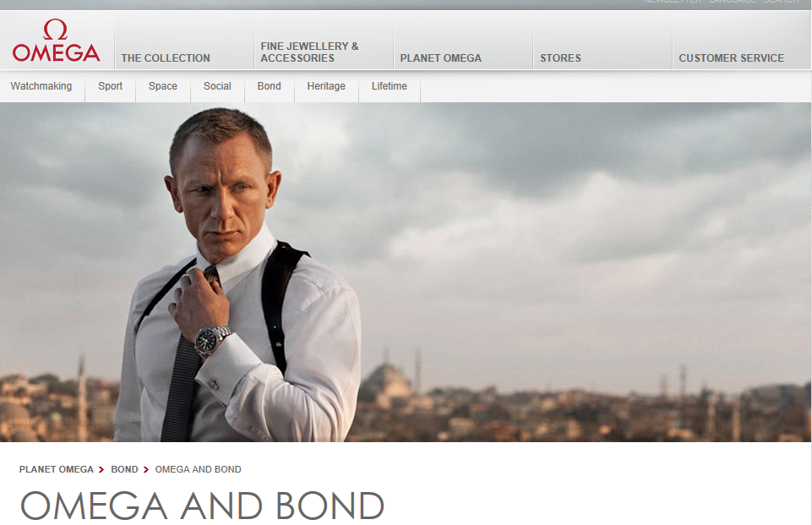Click the red arrow after Bond breadcrumb
This screenshot has height=525, width=812.
click(x=146, y=469)
